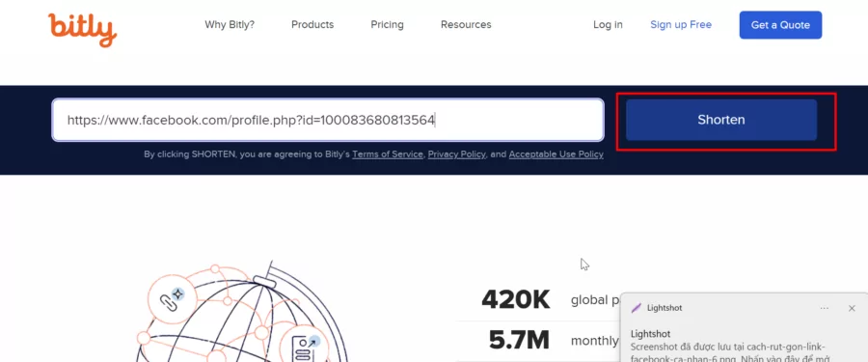Open the Acceptable Use Policy link
The image size is (868, 362).
tap(556, 154)
